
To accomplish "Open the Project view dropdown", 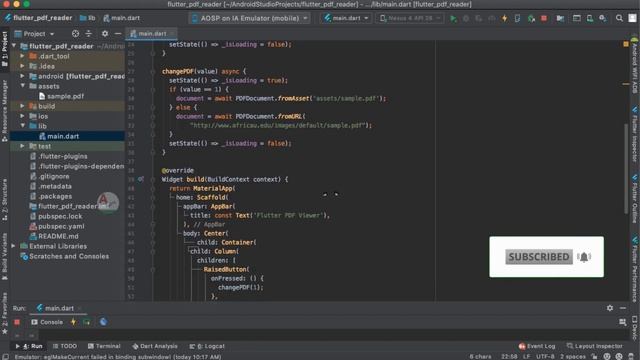I will [x=34, y=33].
